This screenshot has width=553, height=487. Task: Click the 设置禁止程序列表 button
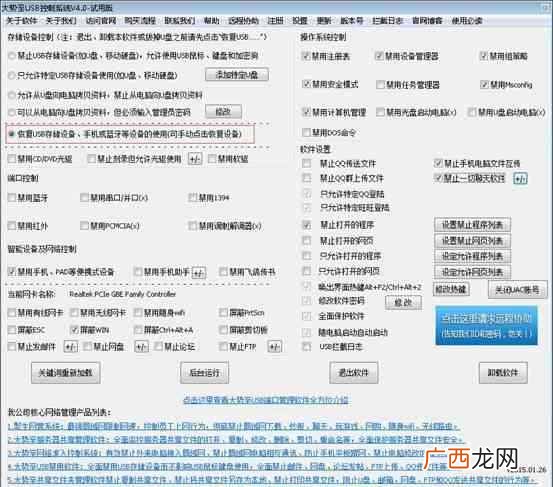coord(472,225)
